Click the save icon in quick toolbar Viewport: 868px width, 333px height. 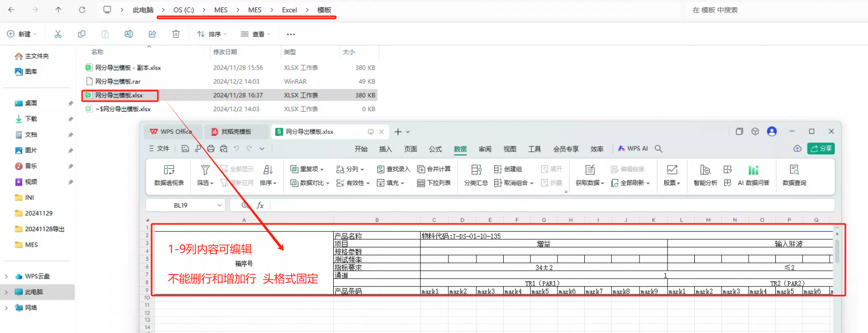coord(185,149)
